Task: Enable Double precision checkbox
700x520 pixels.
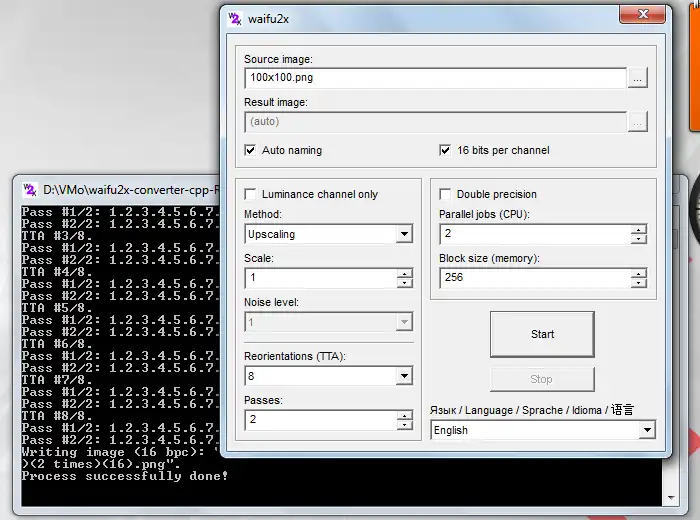Action: pyautogui.click(x=445, y=194)
